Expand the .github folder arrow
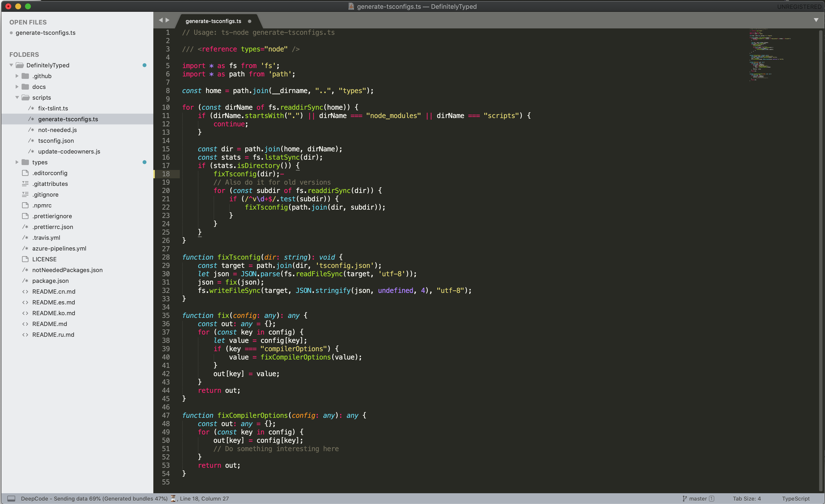This screenshot has width=825, height=504. [17, 76]
